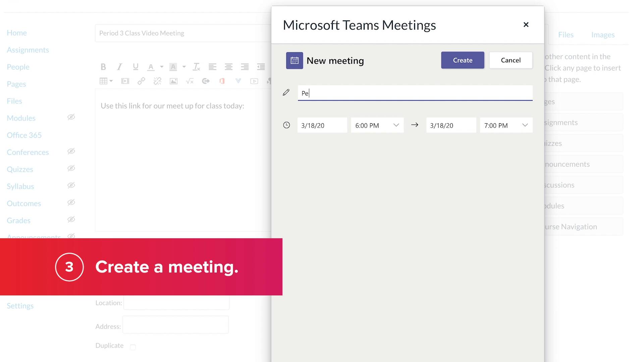Open the 6:00 PM start time dropdown
The width and height of the screenshot is (644, 362).
(x=396, y=125)
